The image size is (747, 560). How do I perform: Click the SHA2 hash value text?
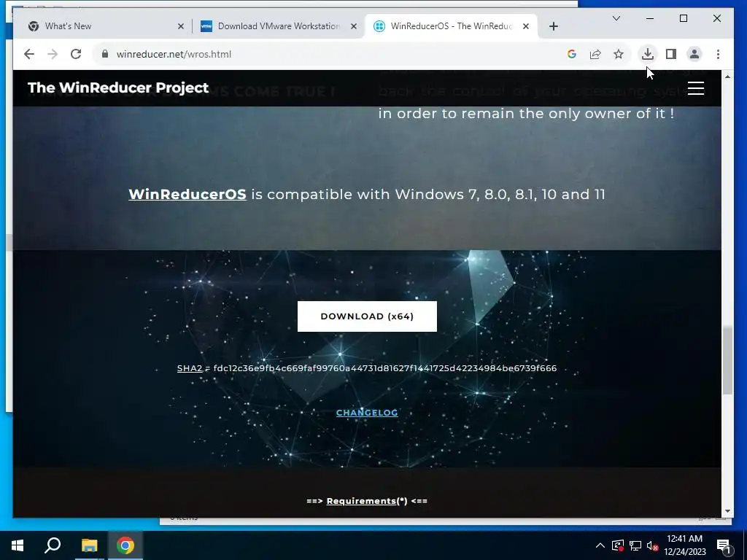click(x=385, y=368)
